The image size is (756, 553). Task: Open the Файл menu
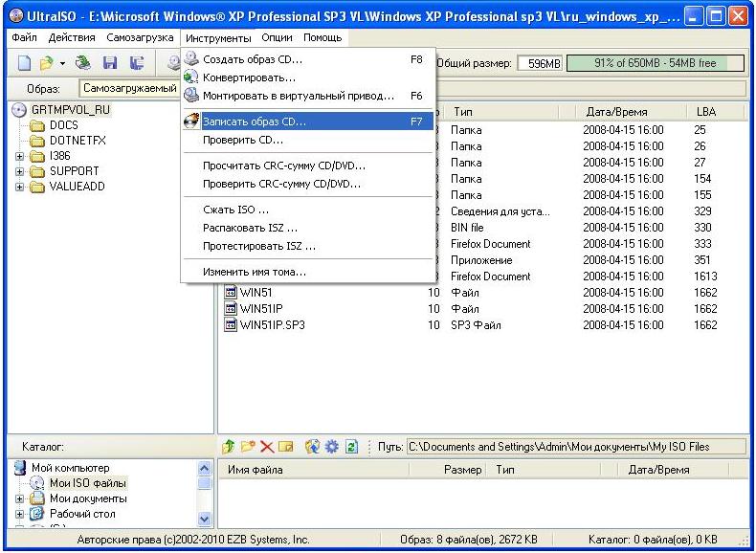pyautogui.click(x=24, y=37)
